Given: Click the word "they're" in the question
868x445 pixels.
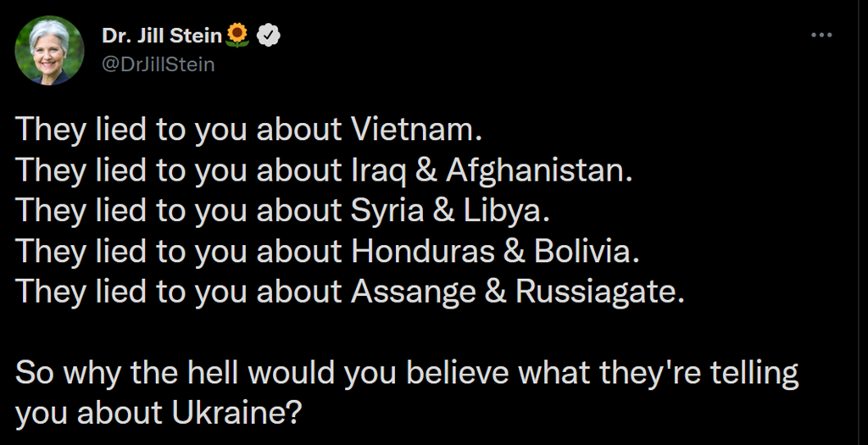Looking at the screenshot, I should [648, 373].
